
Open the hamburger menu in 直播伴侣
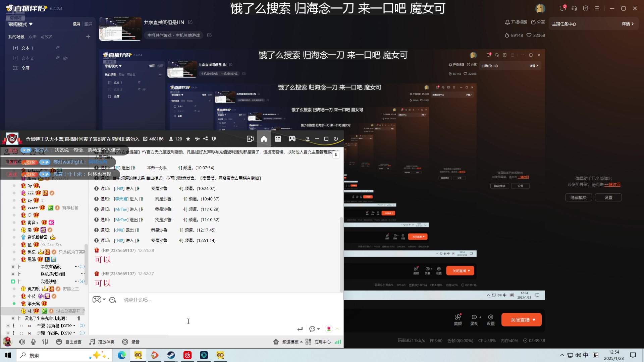pyautogui.click(x=597, y=8)
